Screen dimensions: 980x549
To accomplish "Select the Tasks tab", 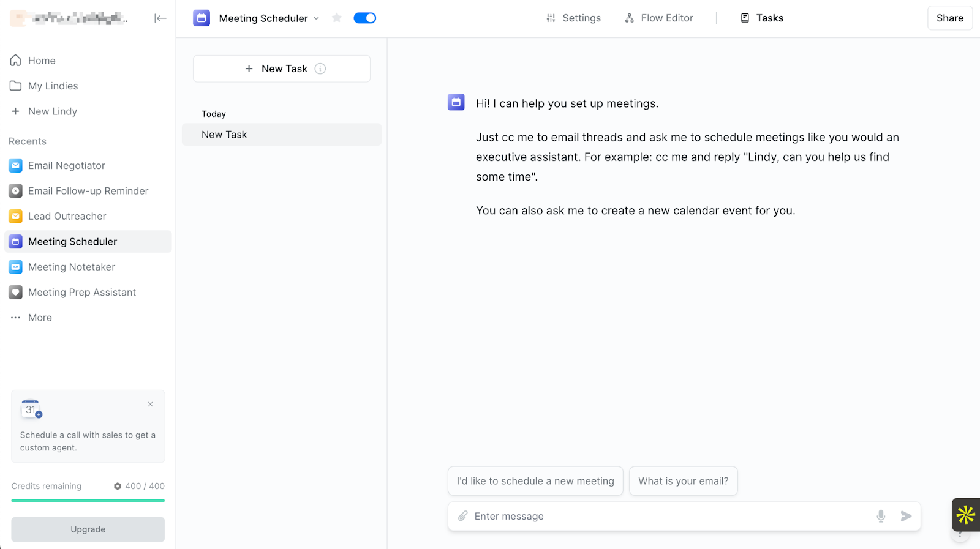I will [x=762, y=18].
